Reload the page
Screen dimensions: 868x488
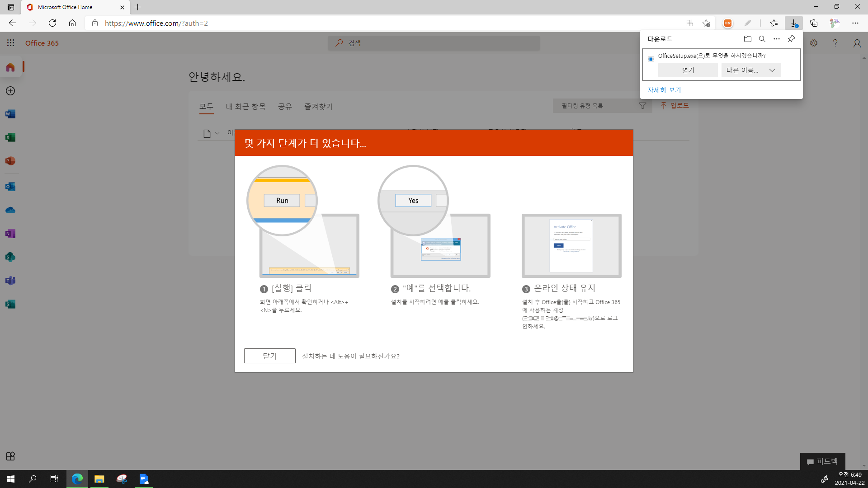point(52,23)
